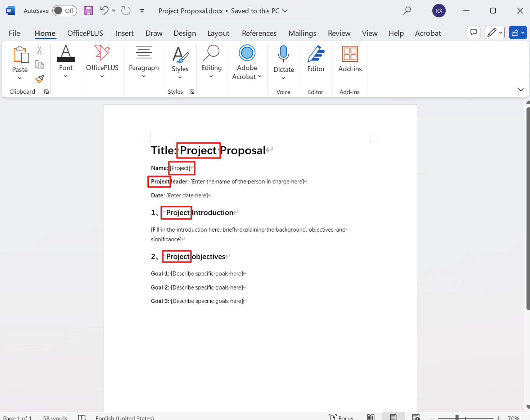The height and width of the screenshot is (420, 530).
Task: Click the word count in status bar
Action: (x=55, y=418)
